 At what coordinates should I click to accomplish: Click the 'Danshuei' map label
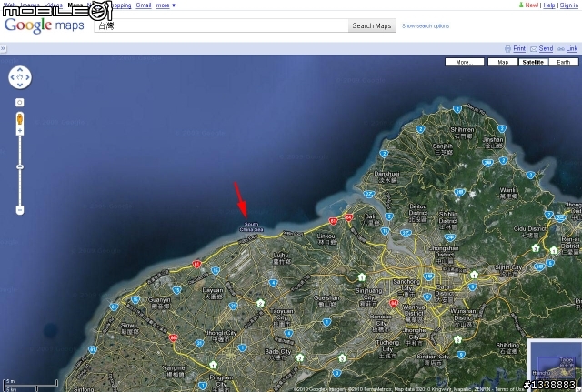[386, 176]
